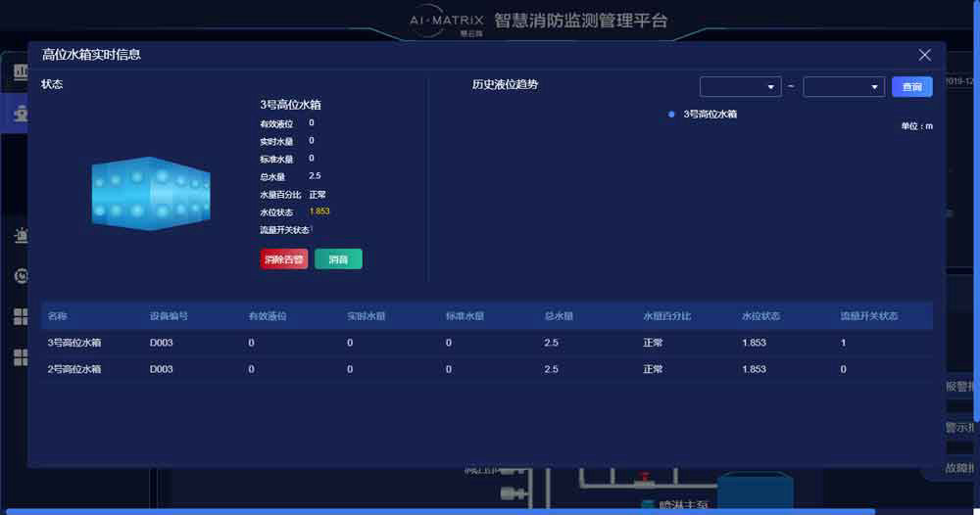Click the AI-MATRIX logo in the header
This screenshot has height=515, width=980.
click(x=446, y=21)
